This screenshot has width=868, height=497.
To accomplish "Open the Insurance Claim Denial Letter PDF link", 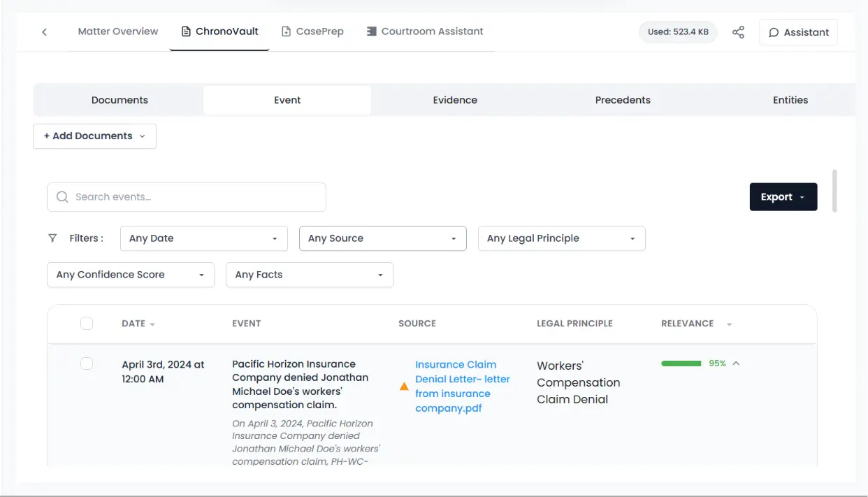I will click(463, 387).
